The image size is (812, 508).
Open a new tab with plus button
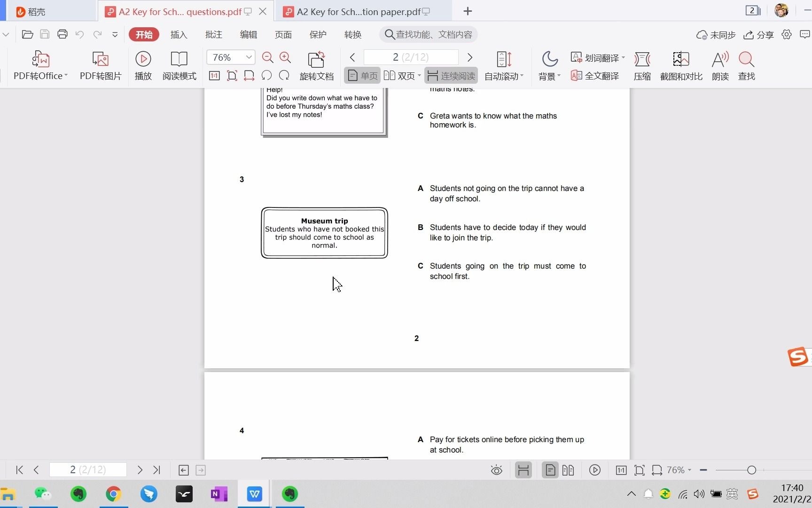pos(468,11)
